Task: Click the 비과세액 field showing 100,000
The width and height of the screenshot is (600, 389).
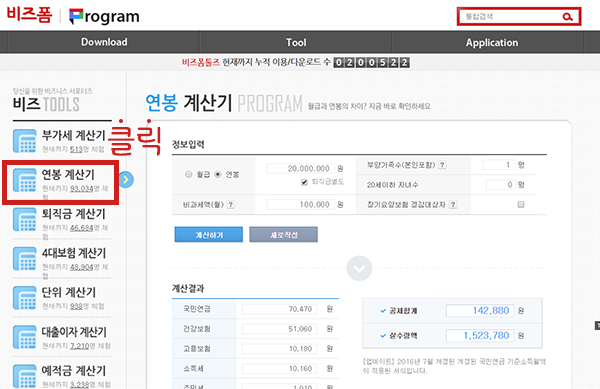Action: (300, 205)
